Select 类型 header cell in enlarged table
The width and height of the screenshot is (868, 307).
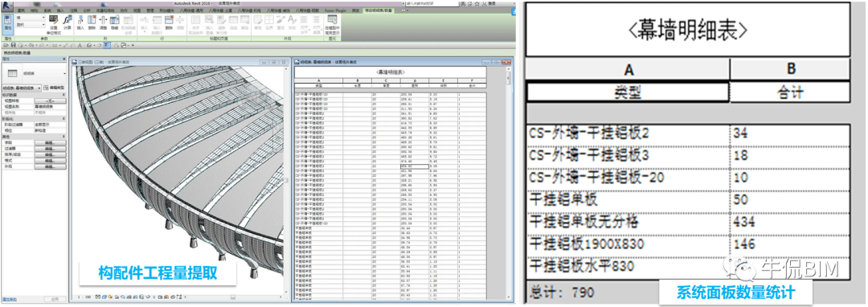pyautogui.click(x=627, y=92)
